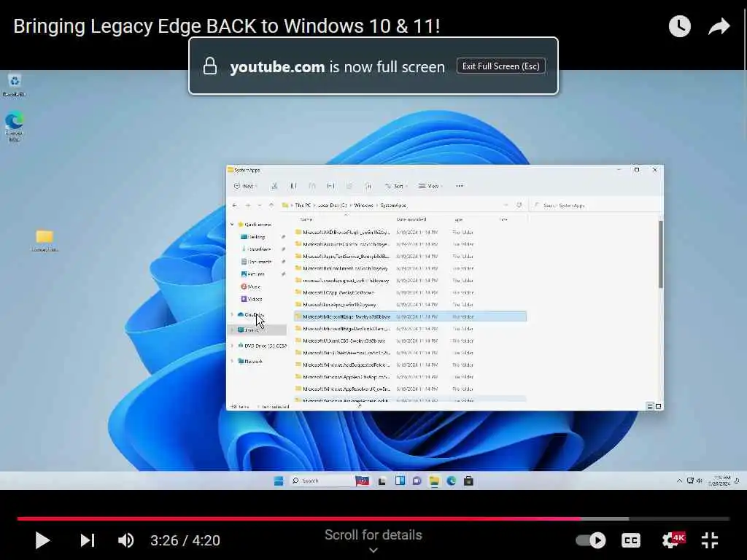This screenshot has height=560, width=747.
Task: Click the See more ellipsis in the Explorer toolbar
Action: click(x=460, y=186)
